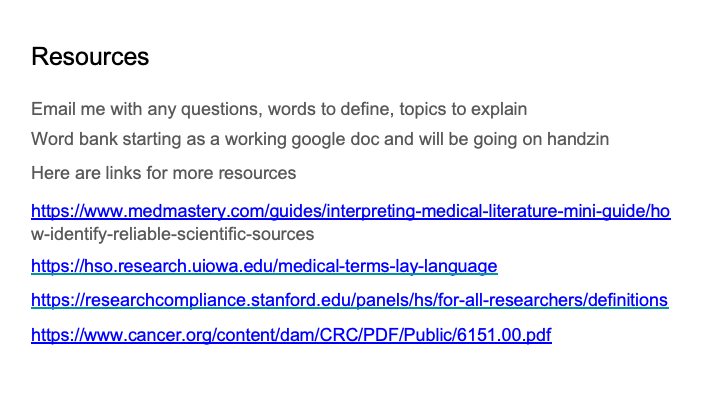Click the "Here are links for more resources" text
Viewport: 720px width, 405px height.
click(163, 173)
